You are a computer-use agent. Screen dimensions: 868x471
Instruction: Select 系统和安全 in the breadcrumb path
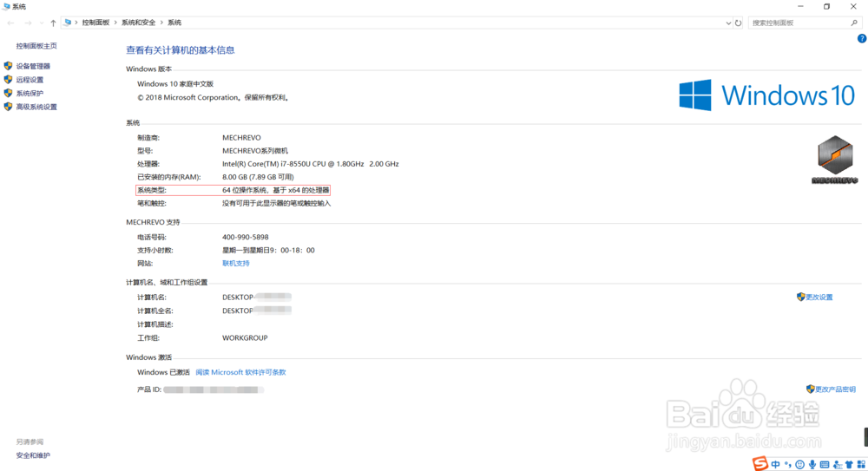138,23
